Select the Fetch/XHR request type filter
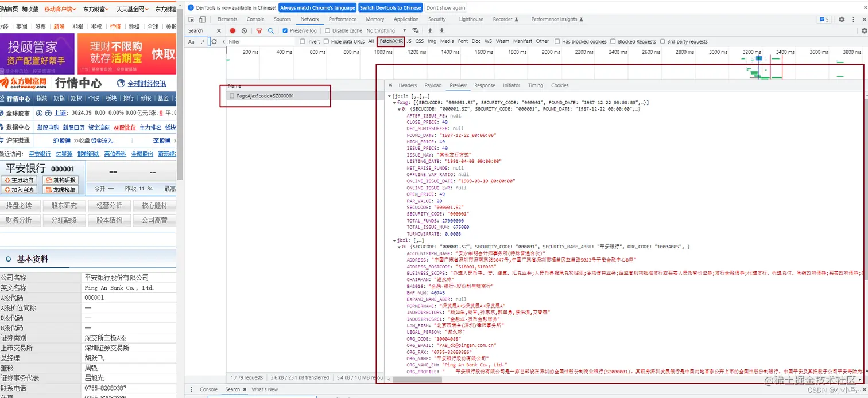Screen dimensions: 868x398 click(391, 41)
